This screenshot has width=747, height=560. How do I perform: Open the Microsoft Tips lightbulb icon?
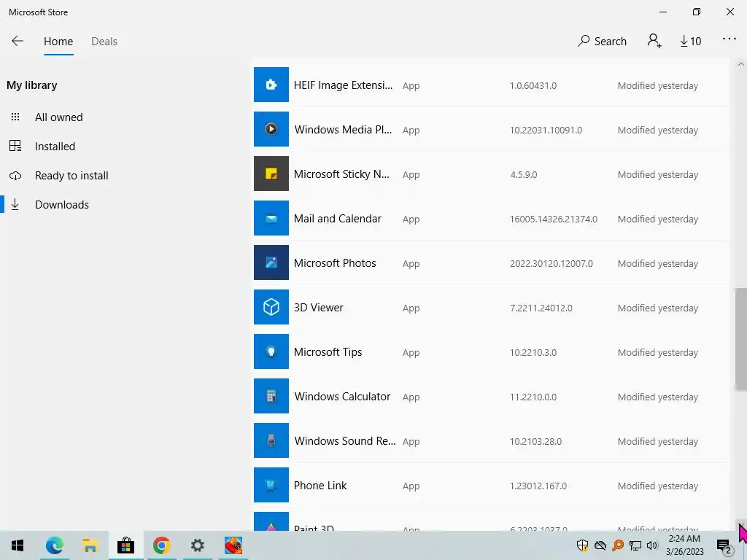(x=271, y=351)
